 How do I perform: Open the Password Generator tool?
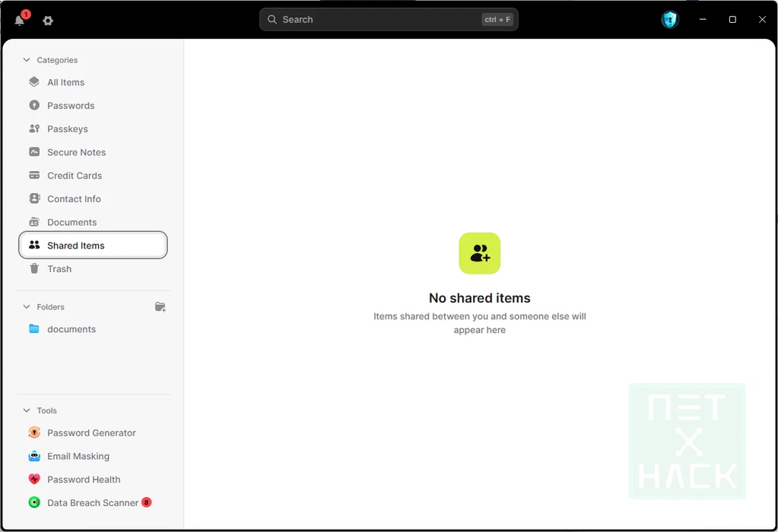91,433
